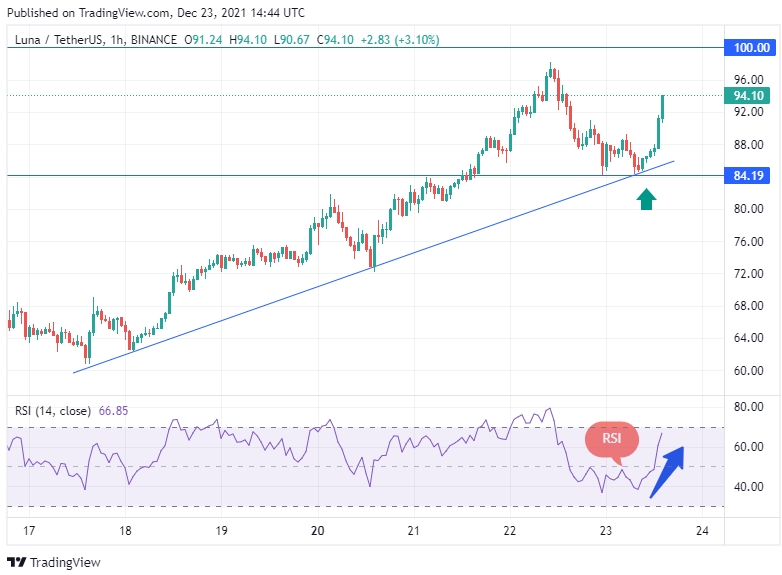Image resolution: width=782 pixels, height=575 pixels.
Task: Click the RSI axis label 80.00
Action: pyautogui.click(x=749, y=407)
